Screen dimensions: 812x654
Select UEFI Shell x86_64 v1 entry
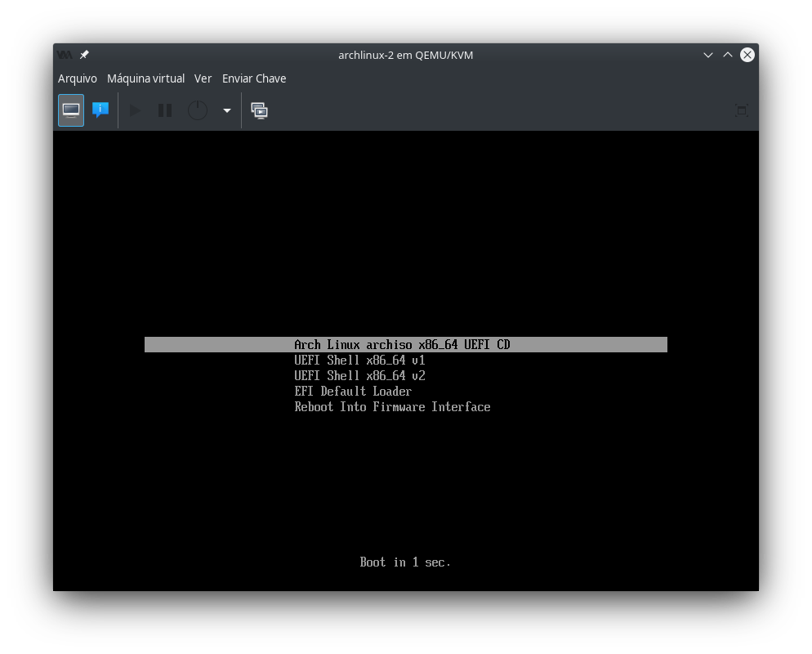[x=359, y=361]
